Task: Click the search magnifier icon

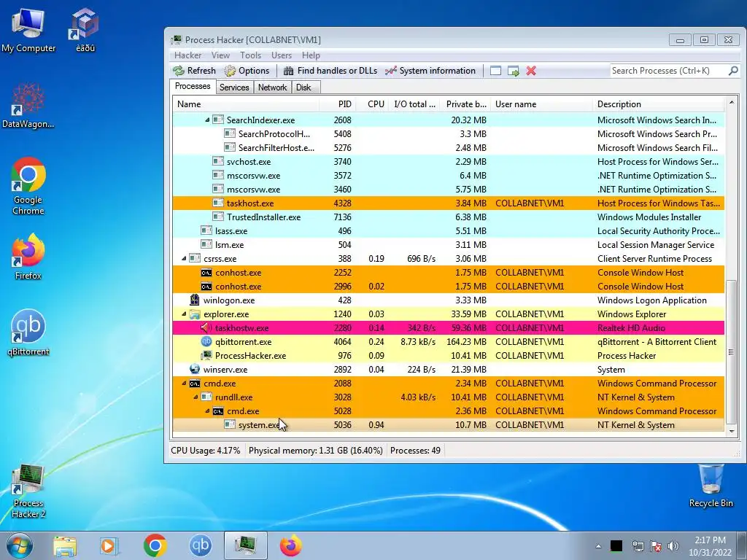Action: (733, 71)
